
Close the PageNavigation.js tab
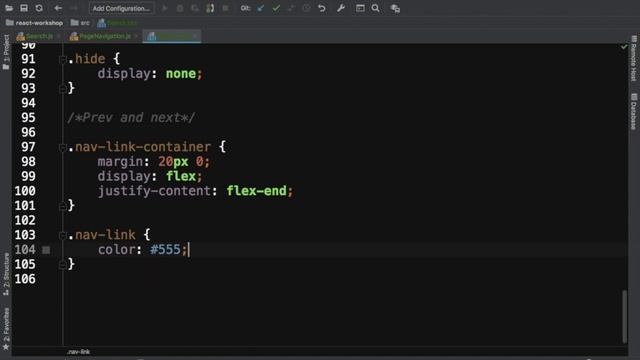point(136,36)
